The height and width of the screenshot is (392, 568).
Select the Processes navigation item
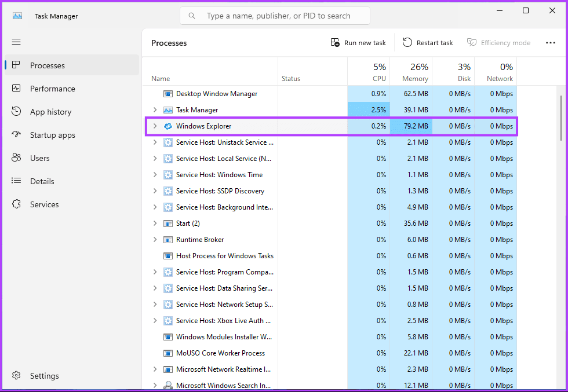click(x=72, y=65)
